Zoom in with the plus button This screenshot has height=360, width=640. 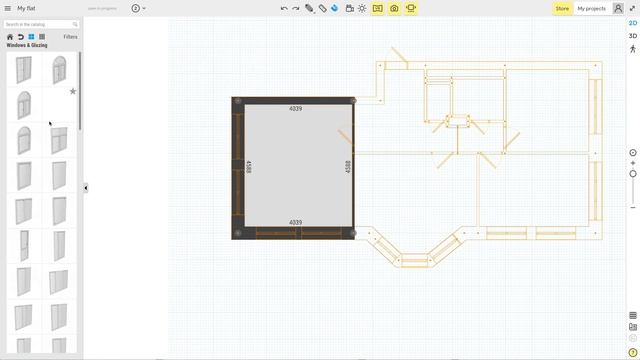(x=633, y=163)
